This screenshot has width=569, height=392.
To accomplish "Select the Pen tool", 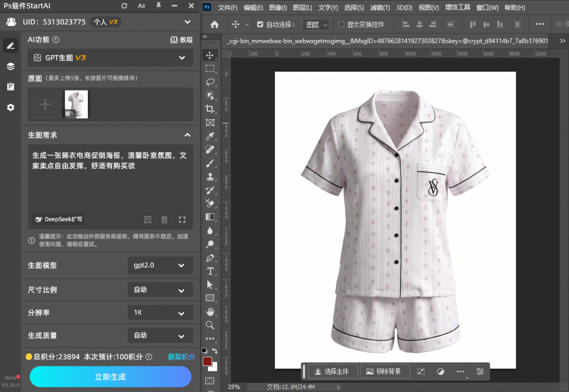I will coord(209,258).
